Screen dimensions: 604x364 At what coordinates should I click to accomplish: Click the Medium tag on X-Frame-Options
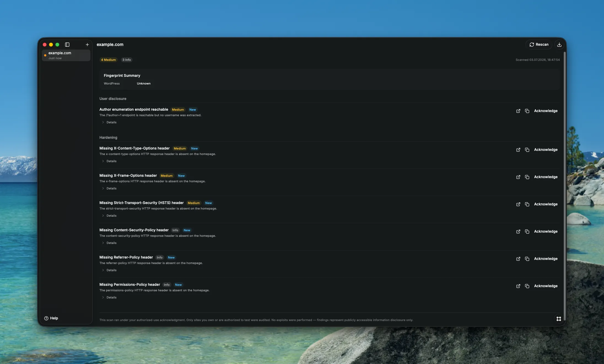[x=166, y=176]
